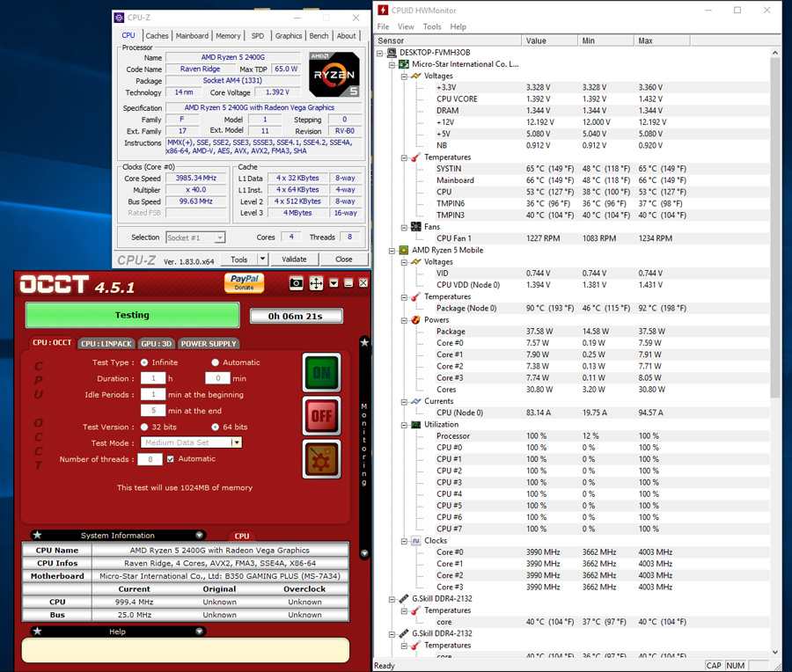Click the star icon beside Help

[x=37, y=632]
